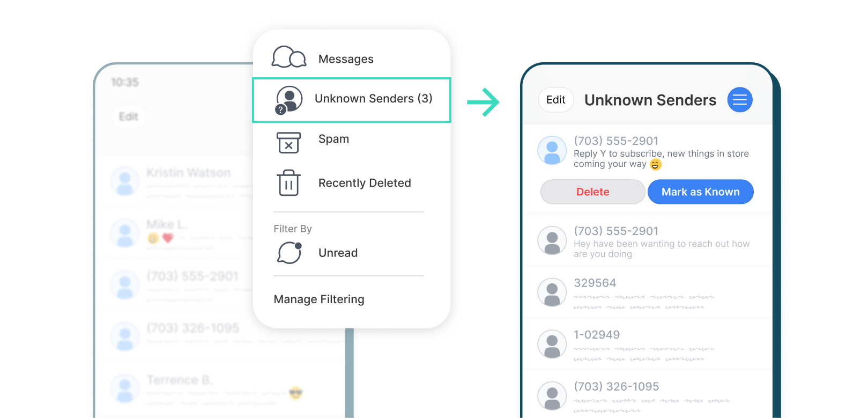Open Manage Filtering
868x418 pixels.
pos(319,299)
